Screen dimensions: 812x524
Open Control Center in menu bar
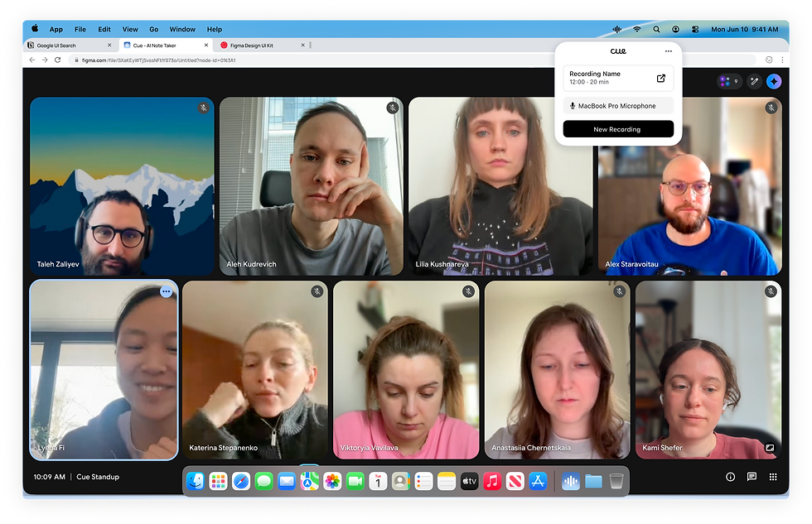pos(695,30)
